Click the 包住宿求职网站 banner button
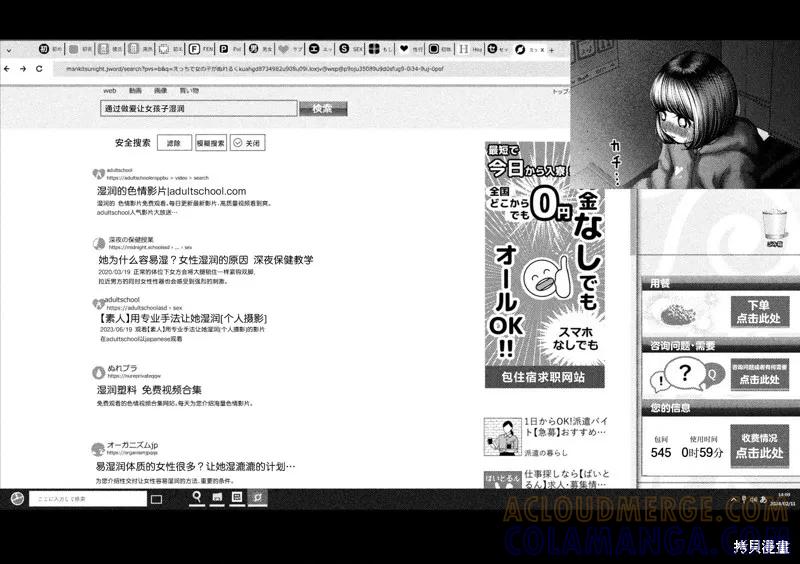This screenshot has height=564, width=800. coord(544,377)
